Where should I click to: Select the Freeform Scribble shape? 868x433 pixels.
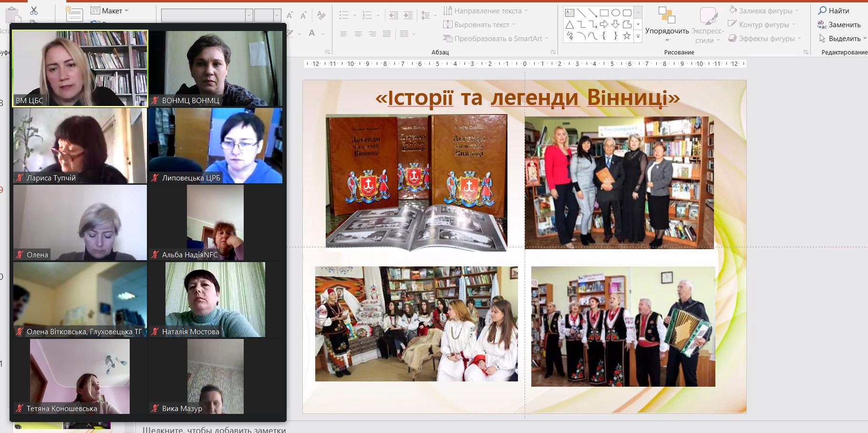[569, 36]
